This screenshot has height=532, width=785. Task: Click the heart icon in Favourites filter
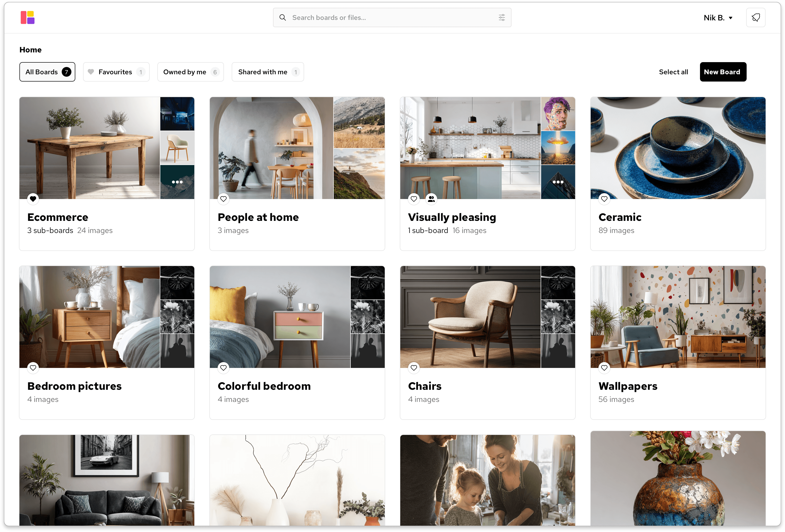click(x=91, y=72)
